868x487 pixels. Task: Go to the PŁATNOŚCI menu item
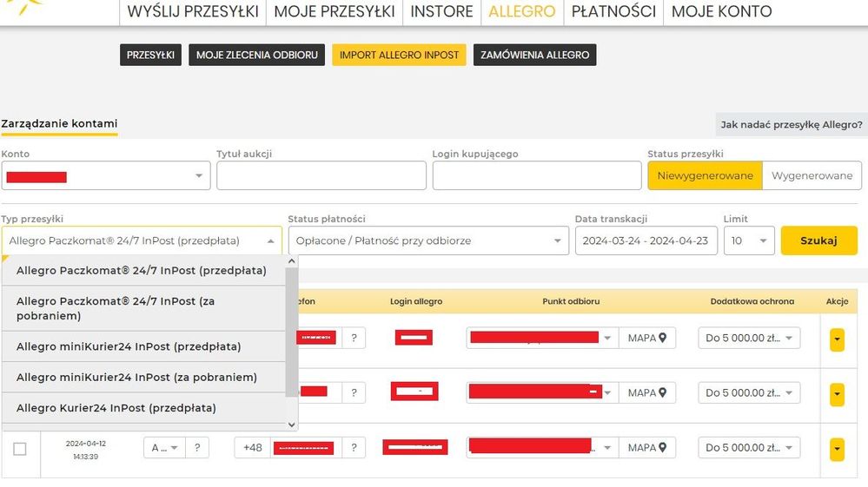coord(613,11)
